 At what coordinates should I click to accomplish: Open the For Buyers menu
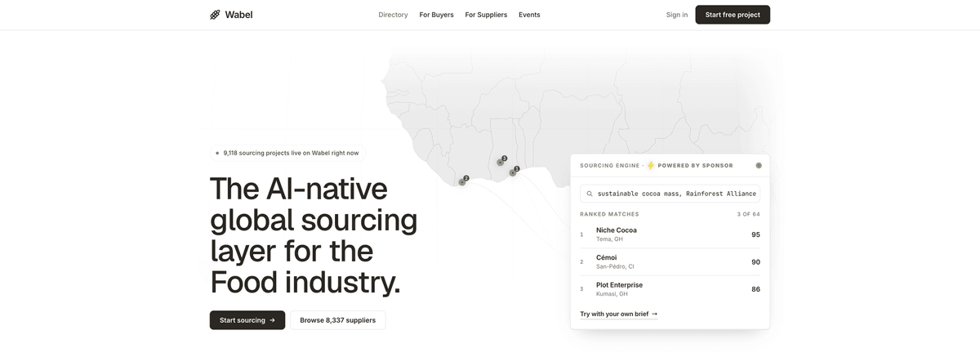[436, 15]
